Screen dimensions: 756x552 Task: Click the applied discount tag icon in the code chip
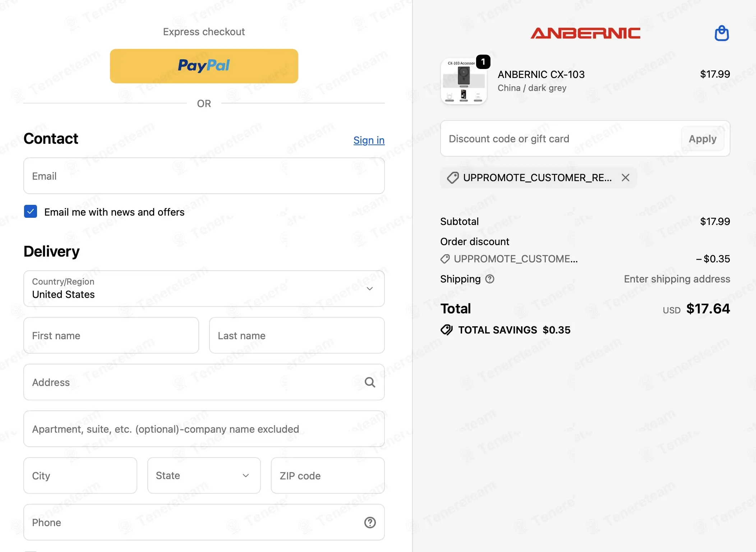pyautogui.click(x=453, y=178)
